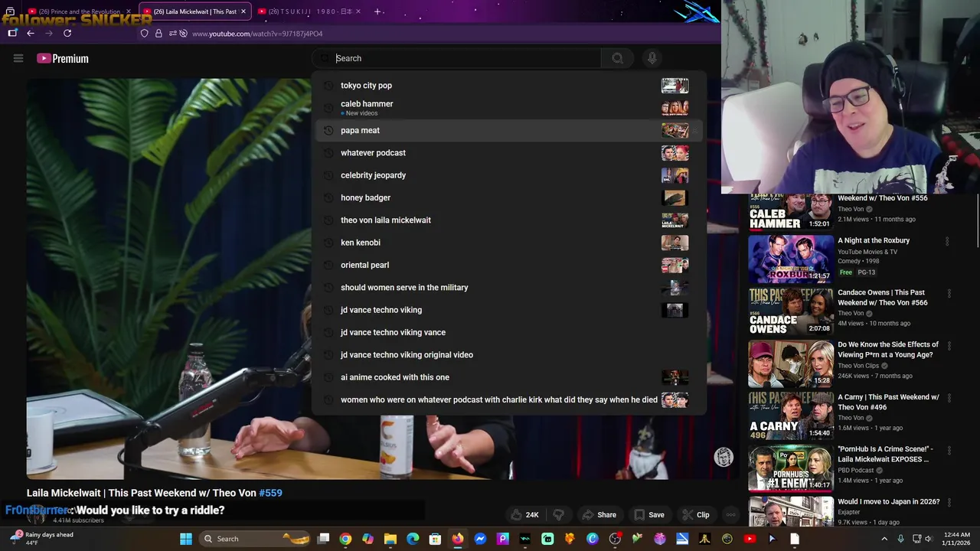Open 'PornHub Is A Crime Scene' video title
This screenshot has width=980, height=551.
885,455
